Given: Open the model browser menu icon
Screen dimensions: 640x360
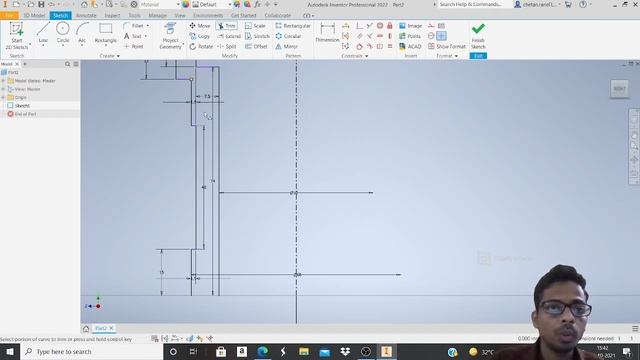Looking at the screenshot, I should [76, 64].
